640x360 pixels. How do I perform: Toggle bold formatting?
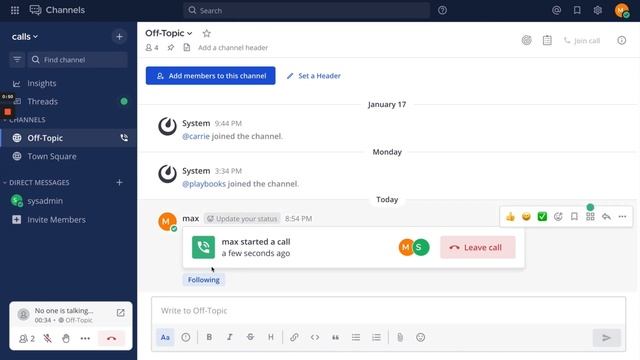(209, 337)
